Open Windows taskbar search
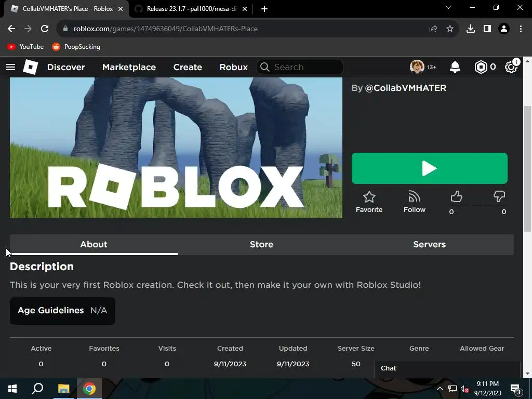Viewport: 532px width, 399px height. [x=37, y=389]
